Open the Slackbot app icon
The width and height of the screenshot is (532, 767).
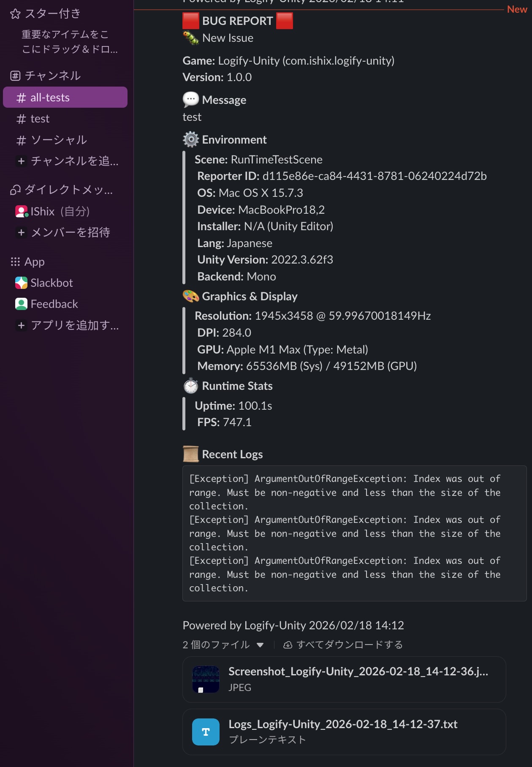[x=21, y=283]
